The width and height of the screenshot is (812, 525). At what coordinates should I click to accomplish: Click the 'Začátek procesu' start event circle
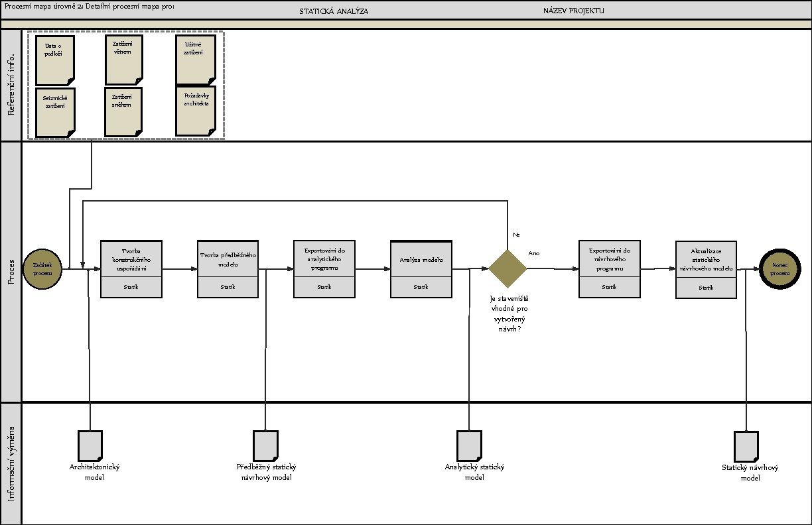[42, 269]
